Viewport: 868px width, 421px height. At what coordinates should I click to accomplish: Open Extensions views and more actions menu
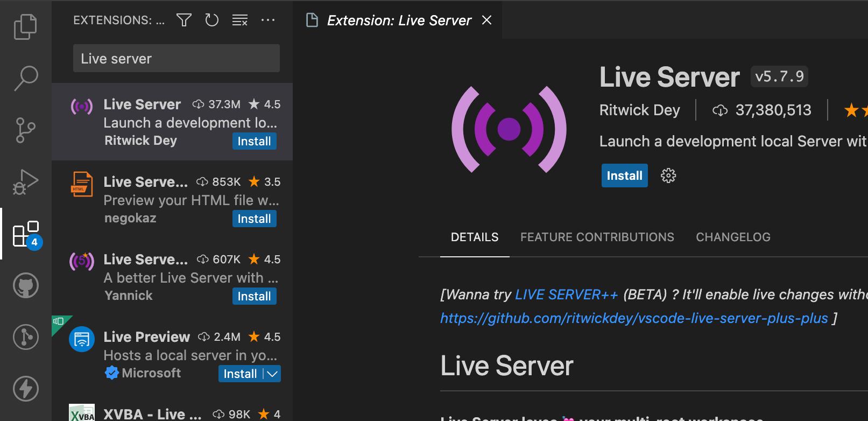(268, 20)
